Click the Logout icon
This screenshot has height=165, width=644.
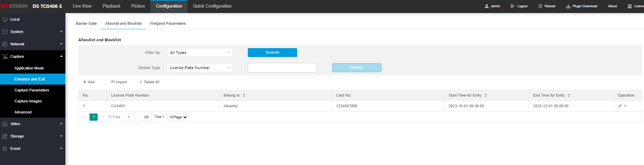pos(513,6)
